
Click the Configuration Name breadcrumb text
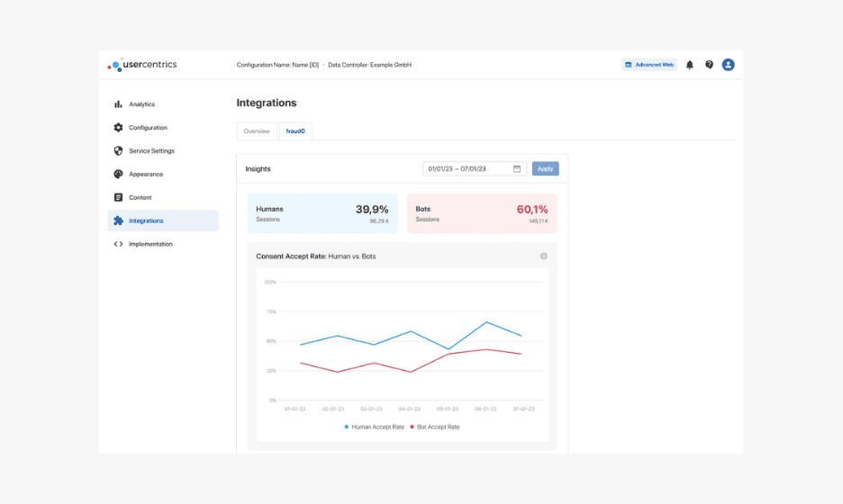point(277,65)
